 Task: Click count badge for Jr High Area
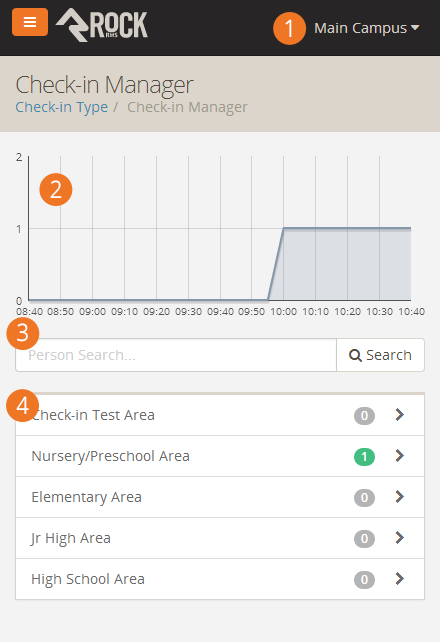click(x=364, y=538)
